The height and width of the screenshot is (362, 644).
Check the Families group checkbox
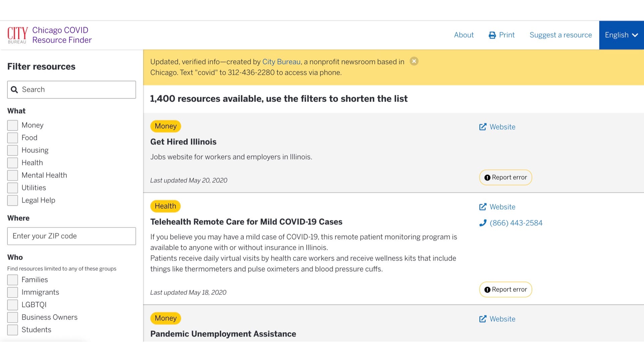pos(12,280)
